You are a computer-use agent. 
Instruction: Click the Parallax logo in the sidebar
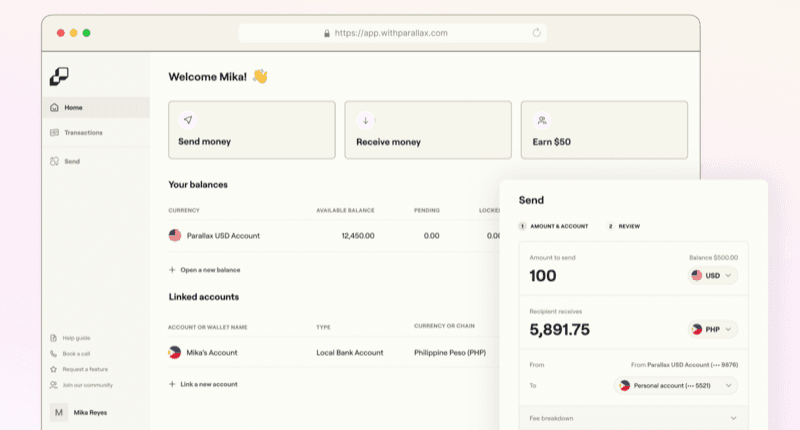click(x=59, y=76)
